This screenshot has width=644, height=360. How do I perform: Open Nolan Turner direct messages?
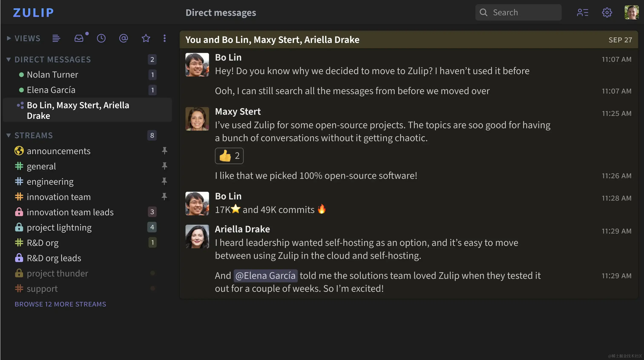pyautogui.click(x=53, y=75)
